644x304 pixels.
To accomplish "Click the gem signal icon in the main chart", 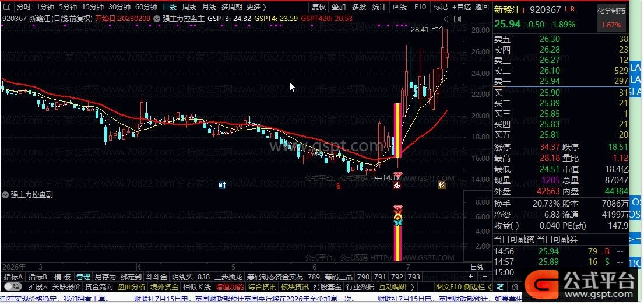I will click(397, 176).
